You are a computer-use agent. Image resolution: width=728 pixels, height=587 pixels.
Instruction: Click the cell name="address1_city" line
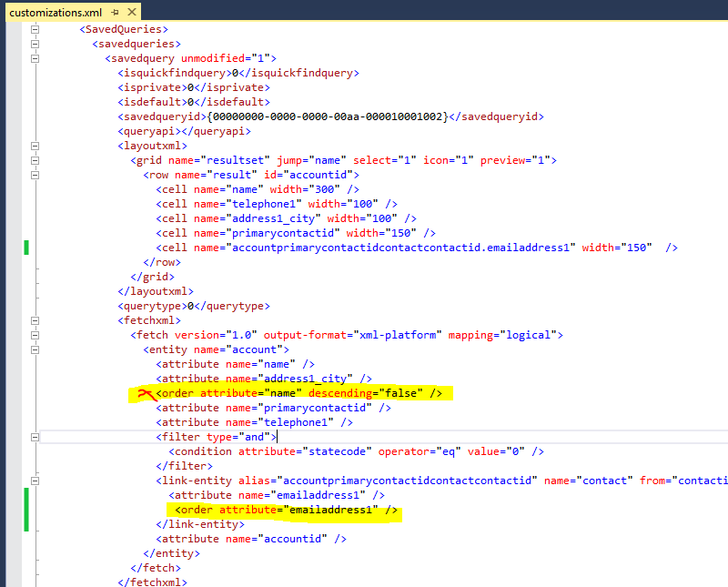pyautogui.click(x=287, y=218)
